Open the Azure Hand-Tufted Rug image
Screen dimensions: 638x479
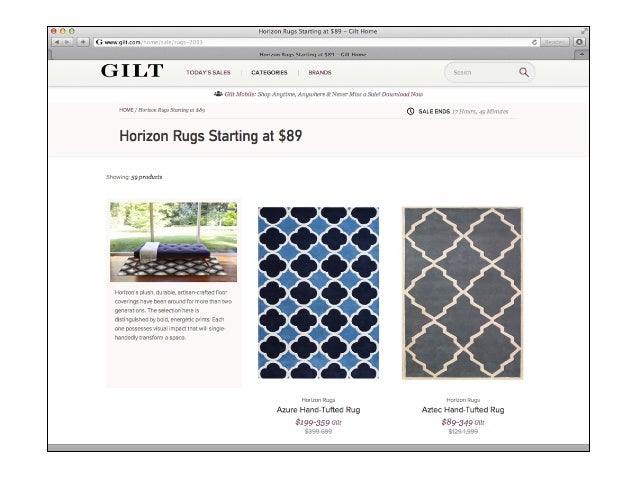318,293
